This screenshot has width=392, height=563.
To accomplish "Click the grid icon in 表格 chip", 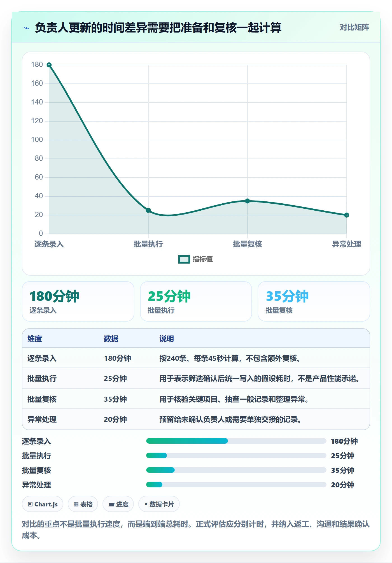I will 76,504.
